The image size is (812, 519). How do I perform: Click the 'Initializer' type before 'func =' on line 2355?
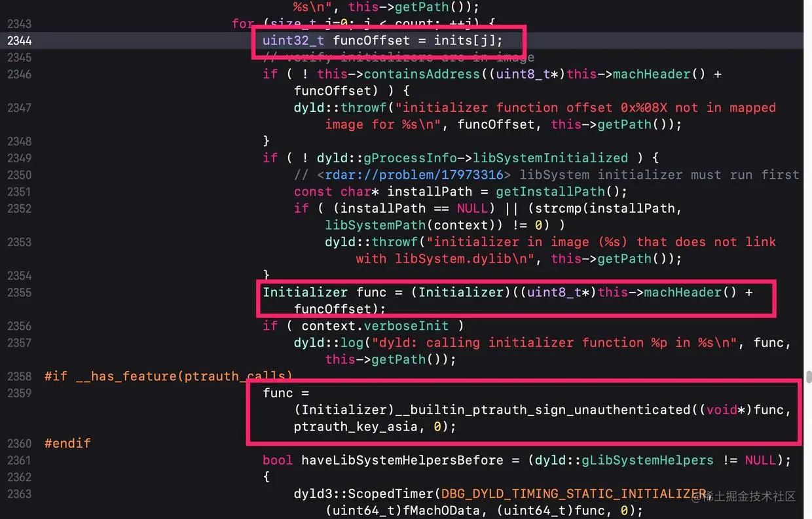305,292
